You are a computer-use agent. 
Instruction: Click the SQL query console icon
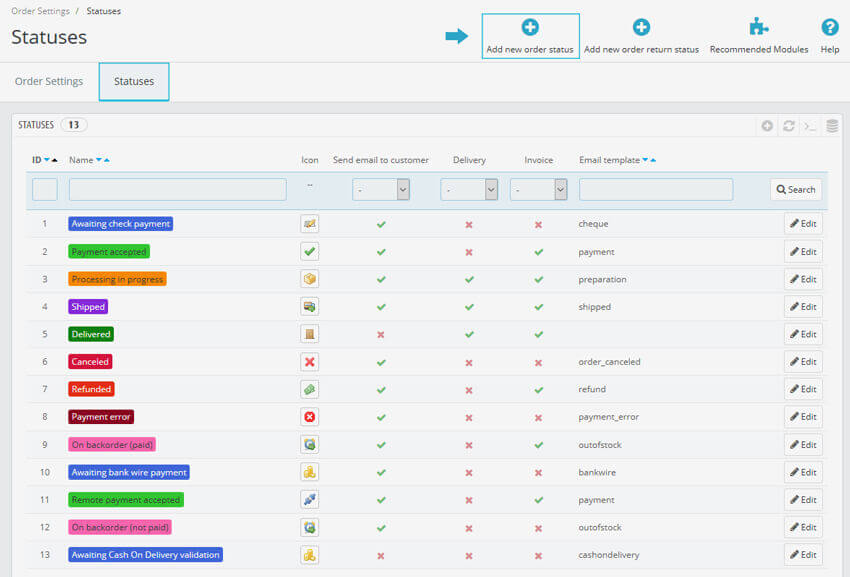point(808,126)
